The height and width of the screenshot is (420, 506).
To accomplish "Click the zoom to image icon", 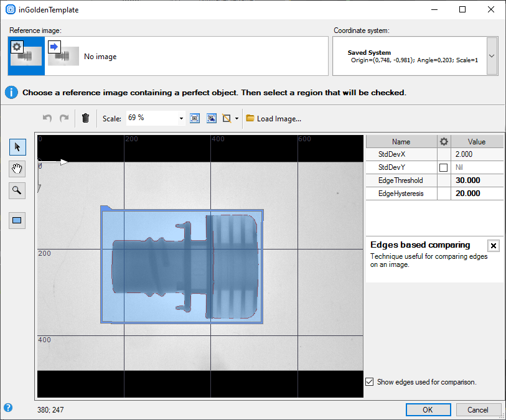I will click(x=212, y=118).
